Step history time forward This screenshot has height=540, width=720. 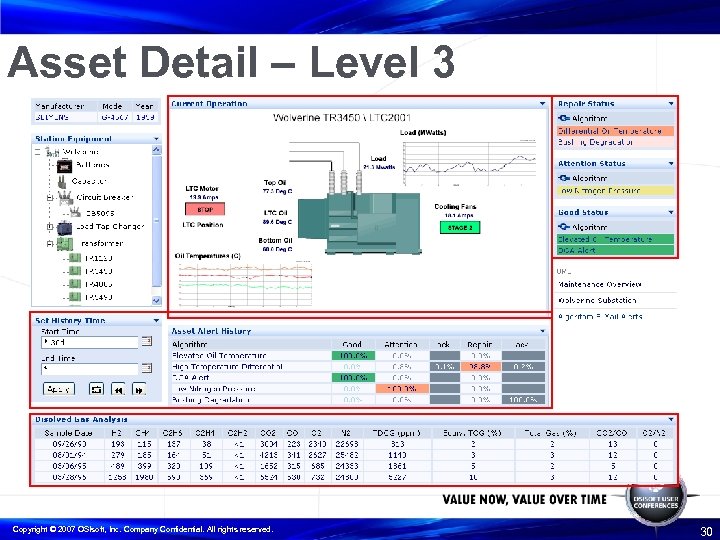(x=139, y=389)
